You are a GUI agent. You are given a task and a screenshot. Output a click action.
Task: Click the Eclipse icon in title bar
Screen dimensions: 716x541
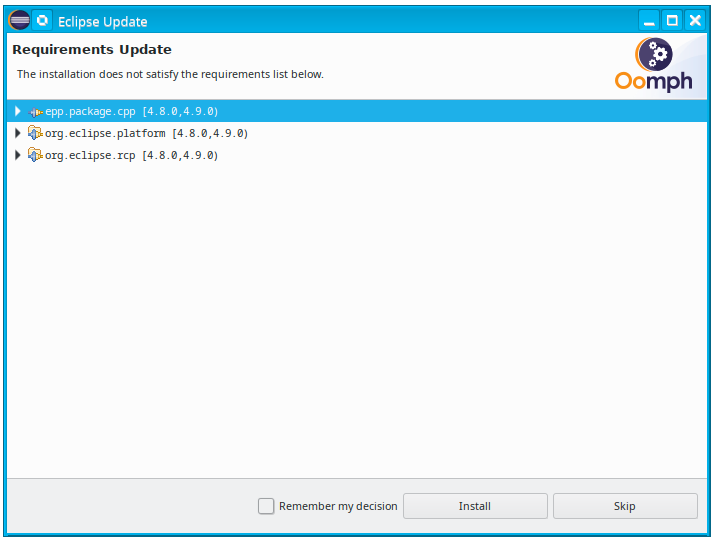click(x=19, y=21)
